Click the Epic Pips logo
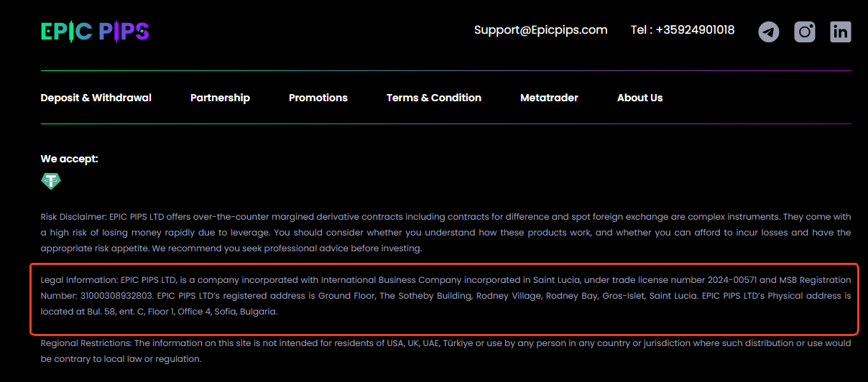The width and height of the screenshot is (868, 382). tap(95, 31)
